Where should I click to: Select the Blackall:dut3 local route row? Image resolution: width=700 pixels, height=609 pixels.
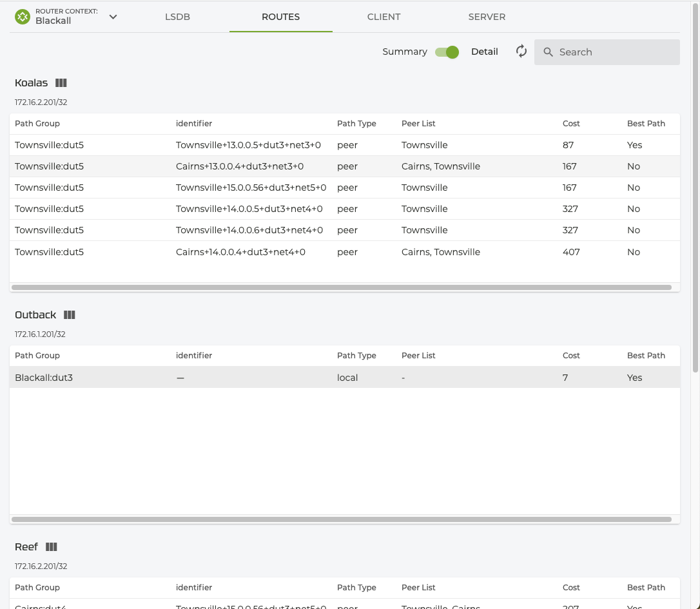(344, 378)
